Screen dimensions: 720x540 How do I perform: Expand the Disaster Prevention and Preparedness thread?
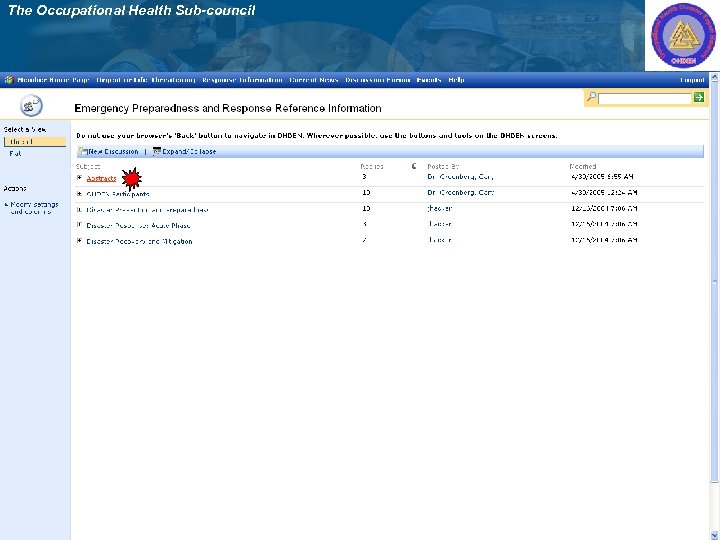point(79,209)
